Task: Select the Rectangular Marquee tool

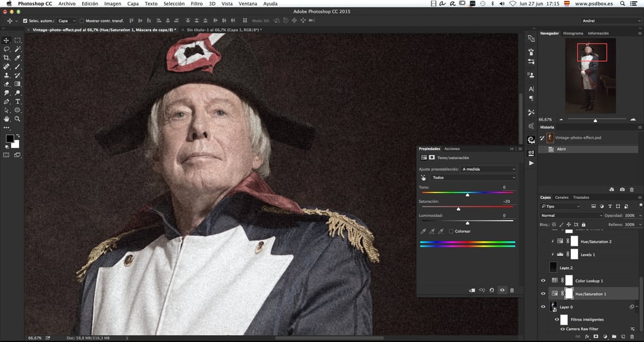Action: click(x=18, y=40)
